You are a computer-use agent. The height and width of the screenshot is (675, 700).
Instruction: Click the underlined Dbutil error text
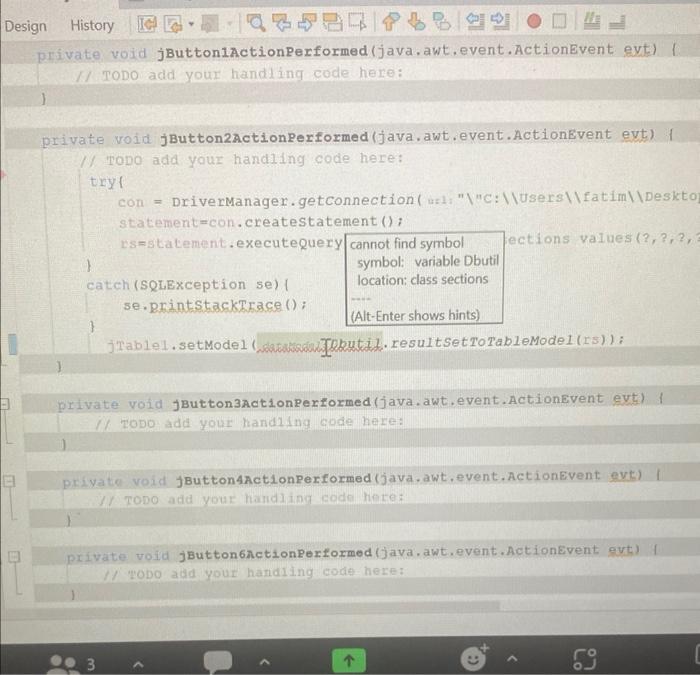pos(356,343)
